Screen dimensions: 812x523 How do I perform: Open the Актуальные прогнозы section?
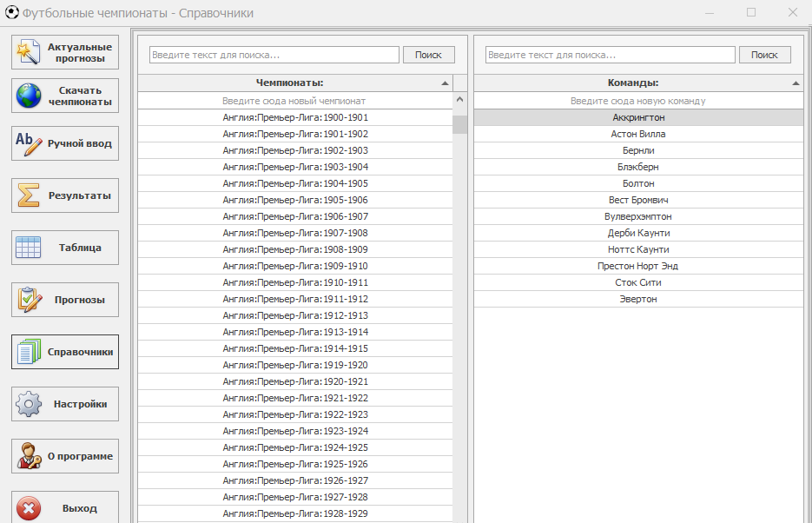(65, 52)
